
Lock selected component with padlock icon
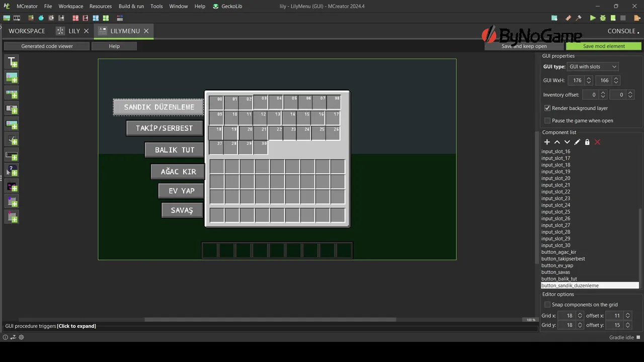tap(587, 142)
